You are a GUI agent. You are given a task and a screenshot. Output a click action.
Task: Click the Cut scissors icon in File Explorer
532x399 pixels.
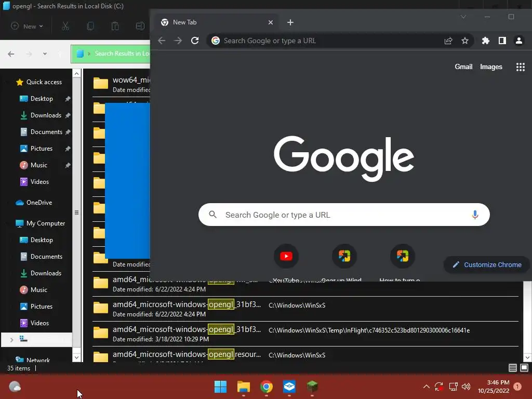65,26
